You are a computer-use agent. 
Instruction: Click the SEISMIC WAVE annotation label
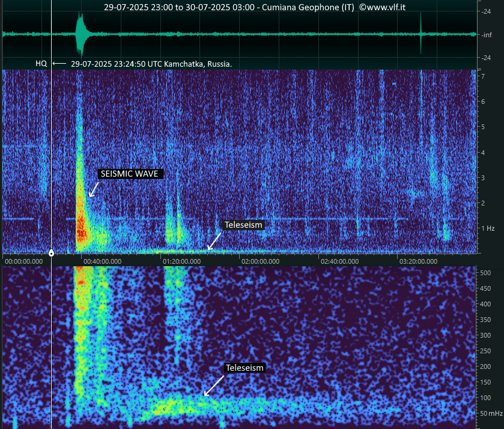point(131,174)
